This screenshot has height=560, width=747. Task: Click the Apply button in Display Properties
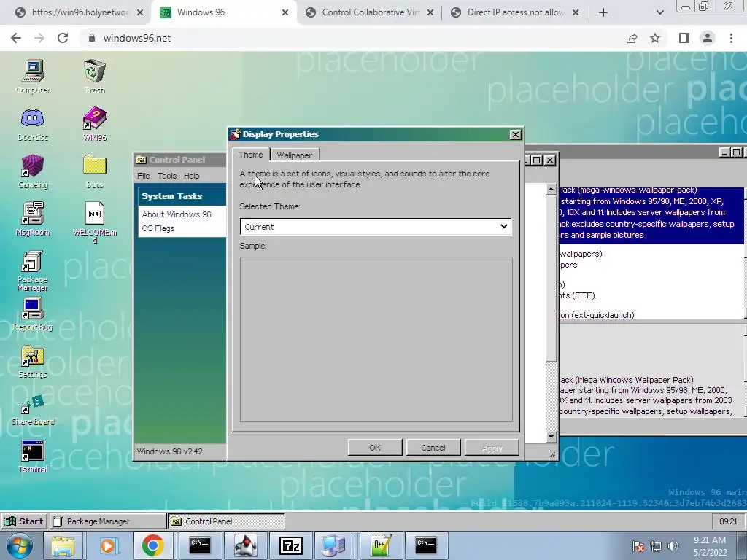[492, 448]
